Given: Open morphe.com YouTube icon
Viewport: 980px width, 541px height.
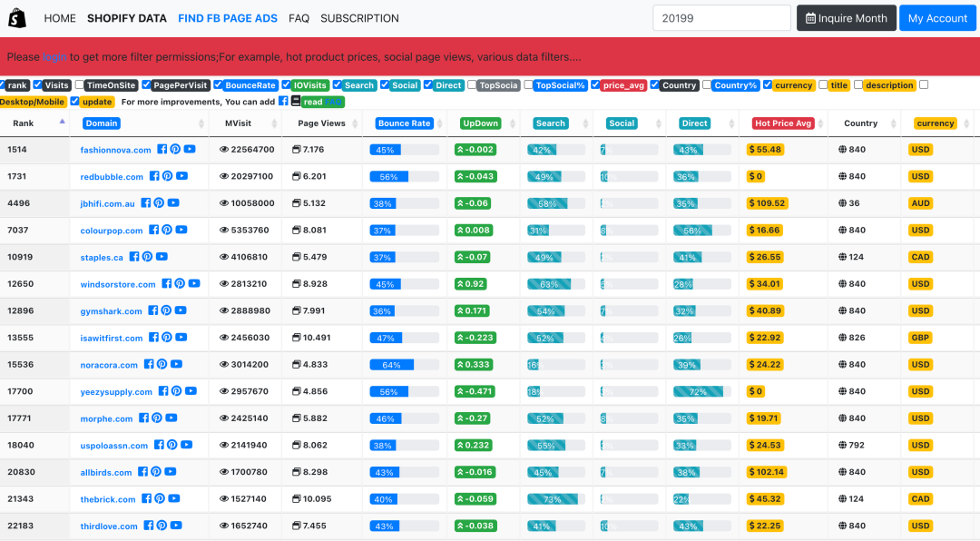Looking at the screenshot, I should [171, 418].
